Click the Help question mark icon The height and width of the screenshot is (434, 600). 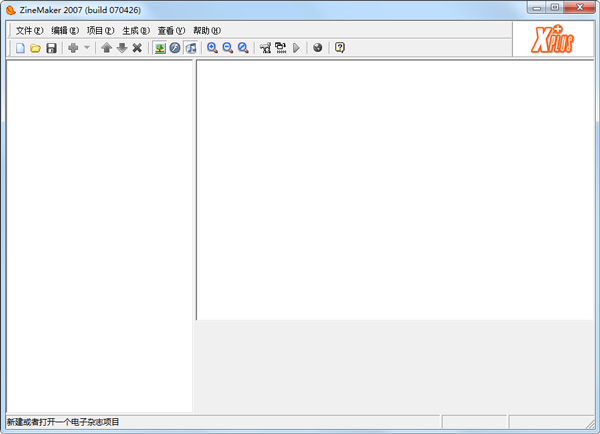(x=340, y=48)
